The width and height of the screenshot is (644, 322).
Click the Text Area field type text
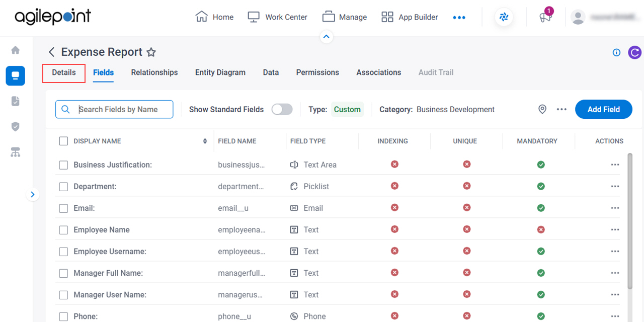click(320, 165)
